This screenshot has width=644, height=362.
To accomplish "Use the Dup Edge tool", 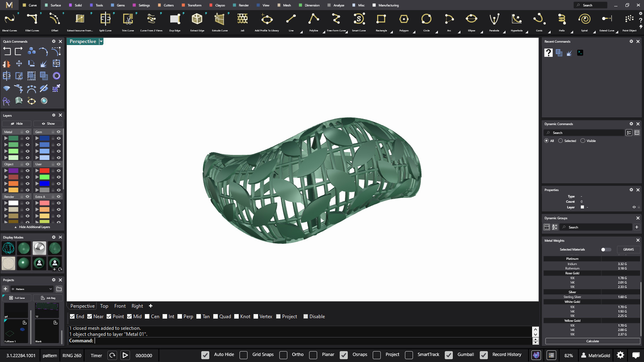I will 175,22.
